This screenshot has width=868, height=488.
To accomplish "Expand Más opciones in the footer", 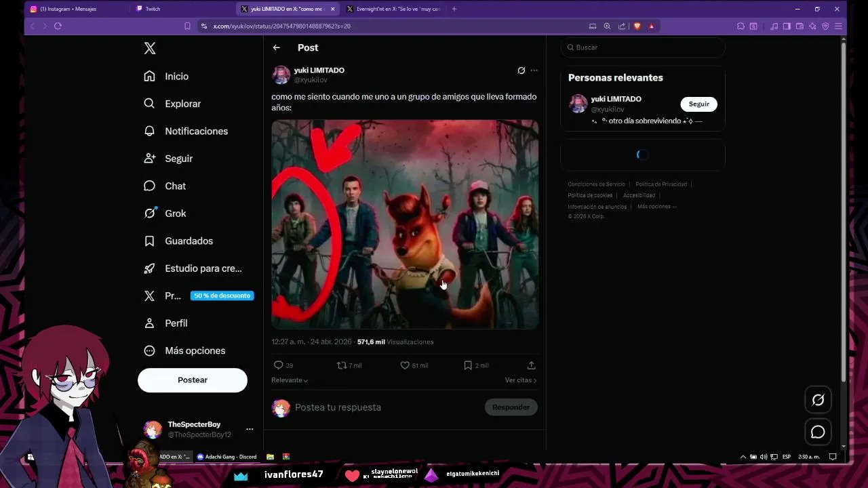I will [x=657, y=207].
